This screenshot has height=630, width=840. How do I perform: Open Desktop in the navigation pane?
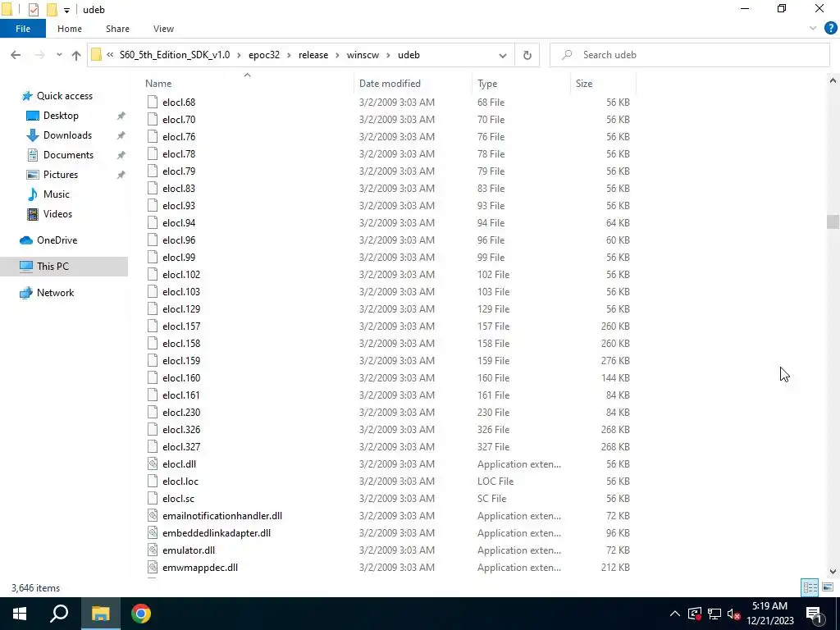[x=61, y=116]
